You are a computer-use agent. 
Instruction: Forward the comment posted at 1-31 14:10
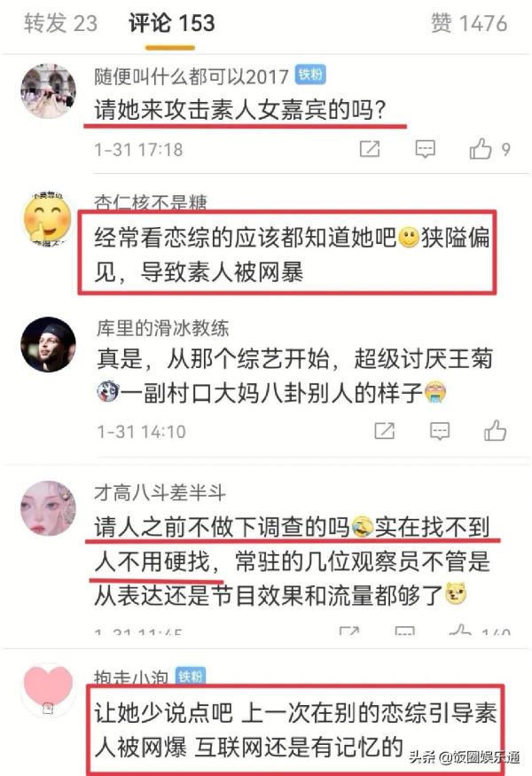[x=384, y=431]
